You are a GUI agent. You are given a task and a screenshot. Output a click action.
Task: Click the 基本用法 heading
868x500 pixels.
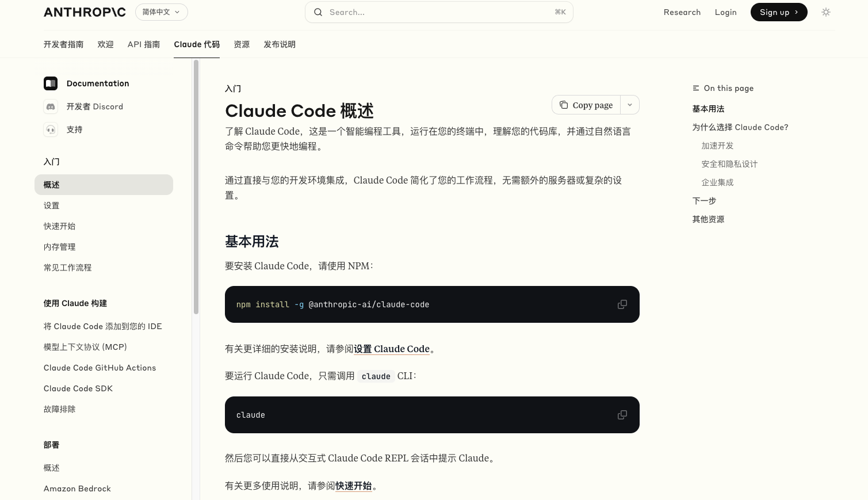click(252, 242)
